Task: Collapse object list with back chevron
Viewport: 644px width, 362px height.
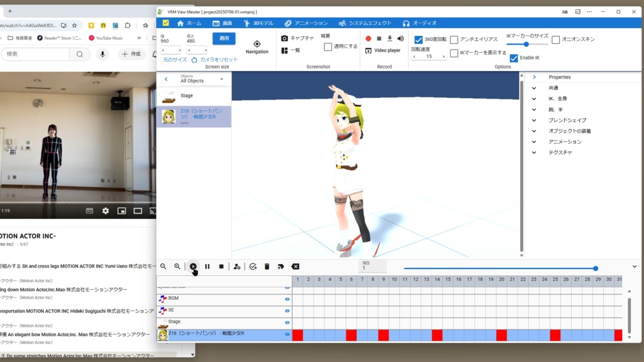Action: [x=166, y=79]
